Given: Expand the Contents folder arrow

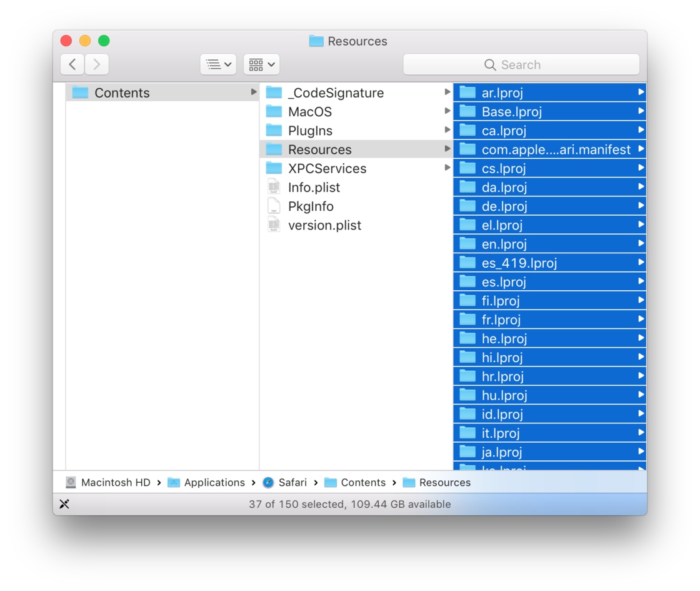Looking at the screenshot, I should click(254, 92).
